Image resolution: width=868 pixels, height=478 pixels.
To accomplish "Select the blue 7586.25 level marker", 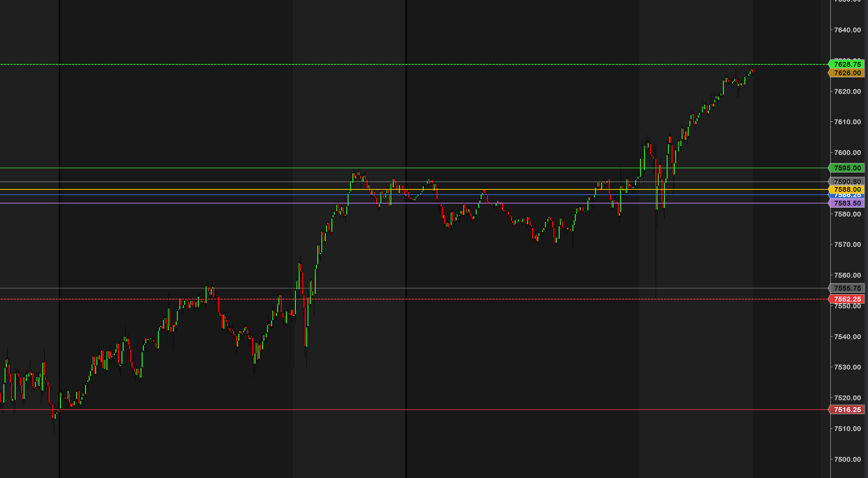I will [x=847, y=196].
